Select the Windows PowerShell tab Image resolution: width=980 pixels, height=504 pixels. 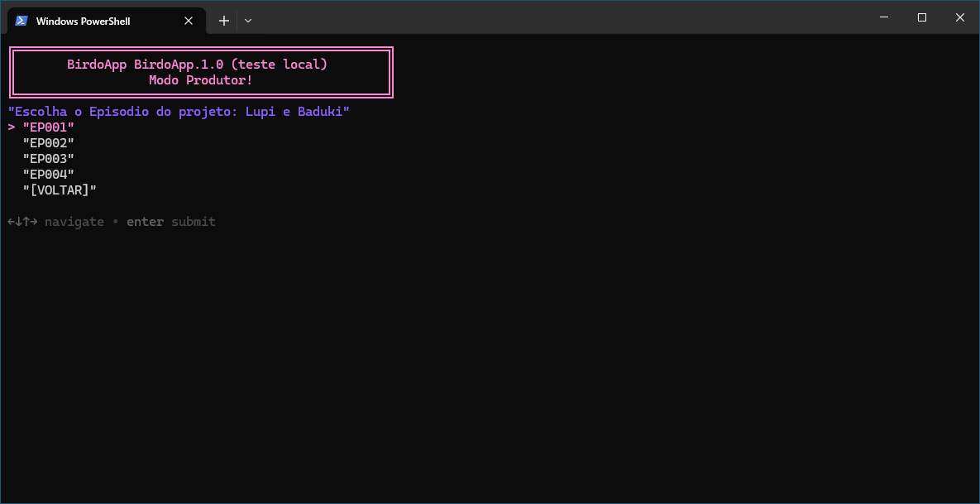[x=91, y=21]
